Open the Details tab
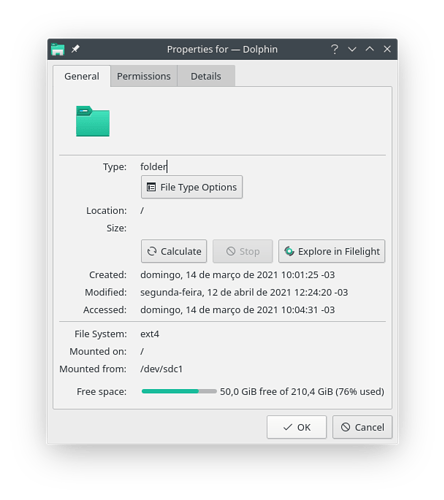 [206, 76]
